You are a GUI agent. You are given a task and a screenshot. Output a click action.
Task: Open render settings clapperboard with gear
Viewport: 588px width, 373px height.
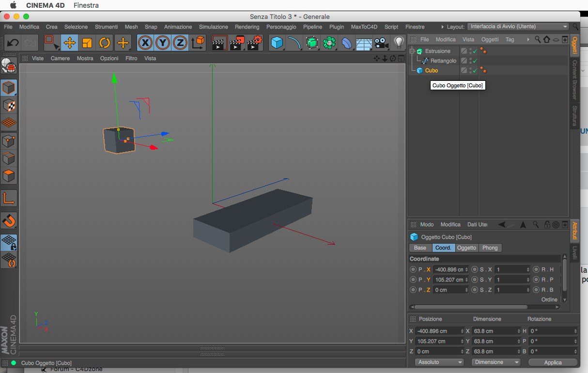point(255,43)
